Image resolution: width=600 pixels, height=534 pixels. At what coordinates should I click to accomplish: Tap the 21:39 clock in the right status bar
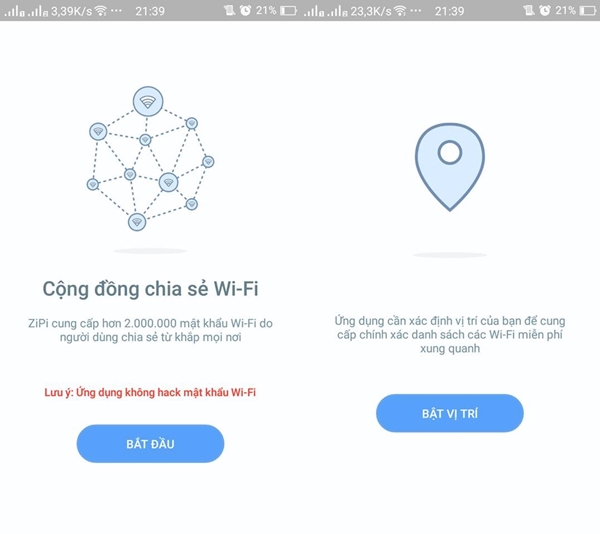pos(449,11)
